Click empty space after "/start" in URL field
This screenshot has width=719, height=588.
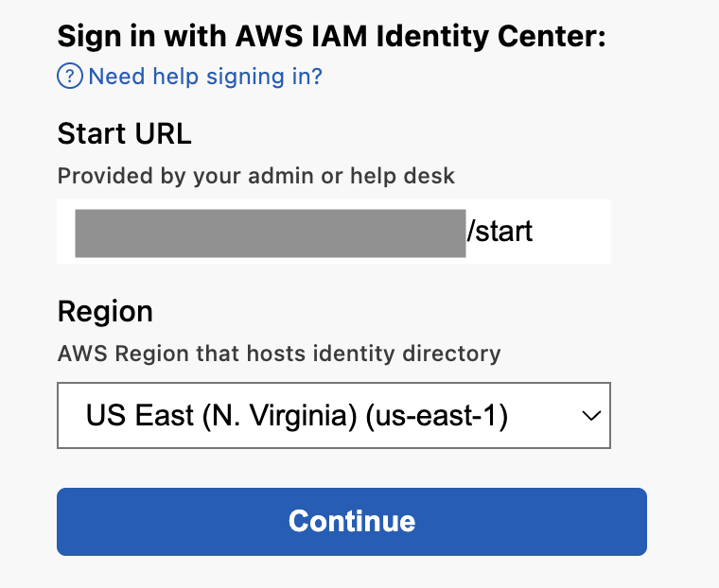click(570, 232)
